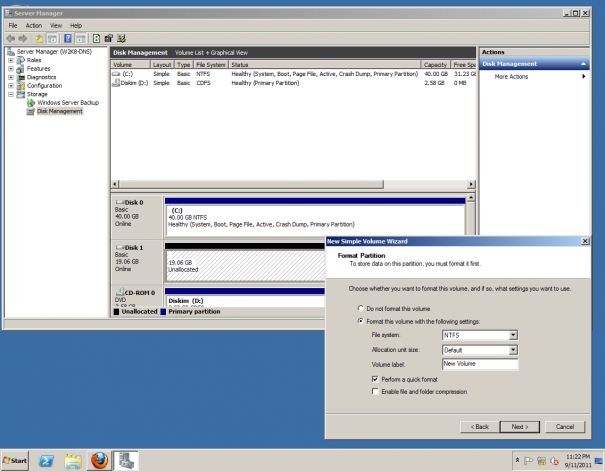Click the Windows Server Backup icon
The width and height of the screenshot is (605, 472).
tap(30, 103)
